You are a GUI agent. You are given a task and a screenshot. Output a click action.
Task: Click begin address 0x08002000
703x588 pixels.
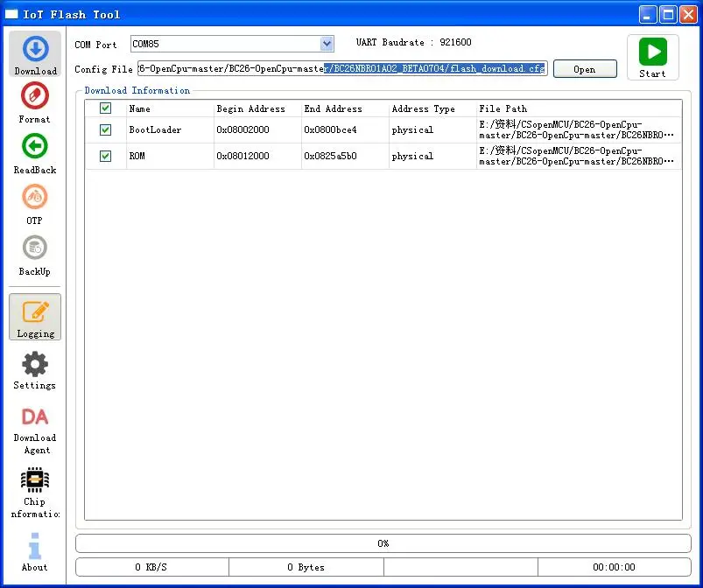click(243, 130)
